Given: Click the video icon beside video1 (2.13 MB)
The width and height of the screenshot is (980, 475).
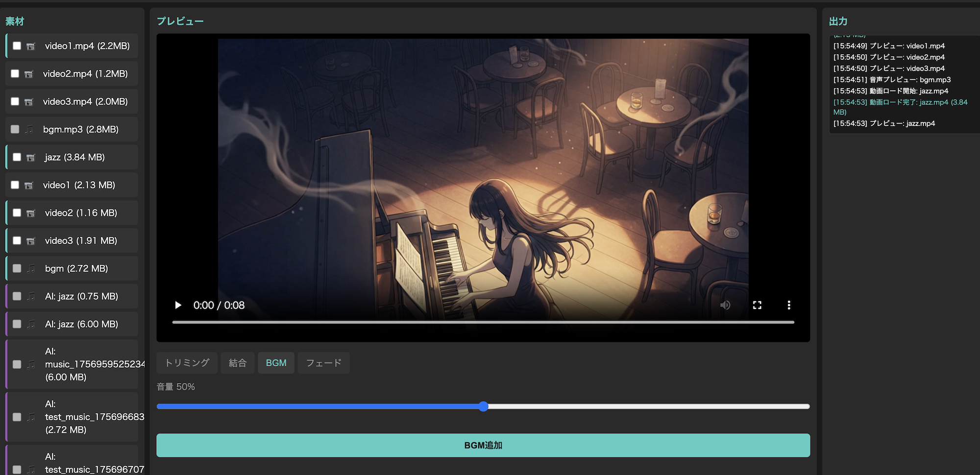Looking at the screenshot, I should click(29, 186).
